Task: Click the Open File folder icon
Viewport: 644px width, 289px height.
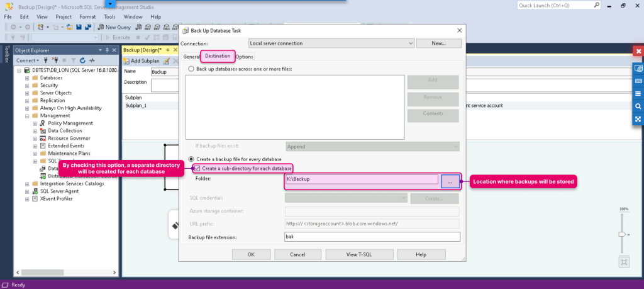Action: click(x=70, y=27)
